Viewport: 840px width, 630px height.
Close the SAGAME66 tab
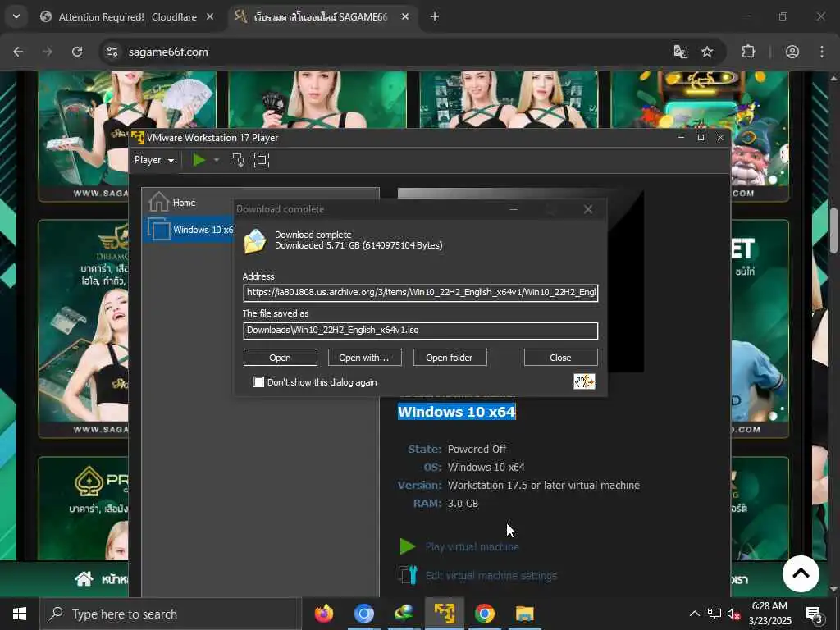tap(405, 17)
